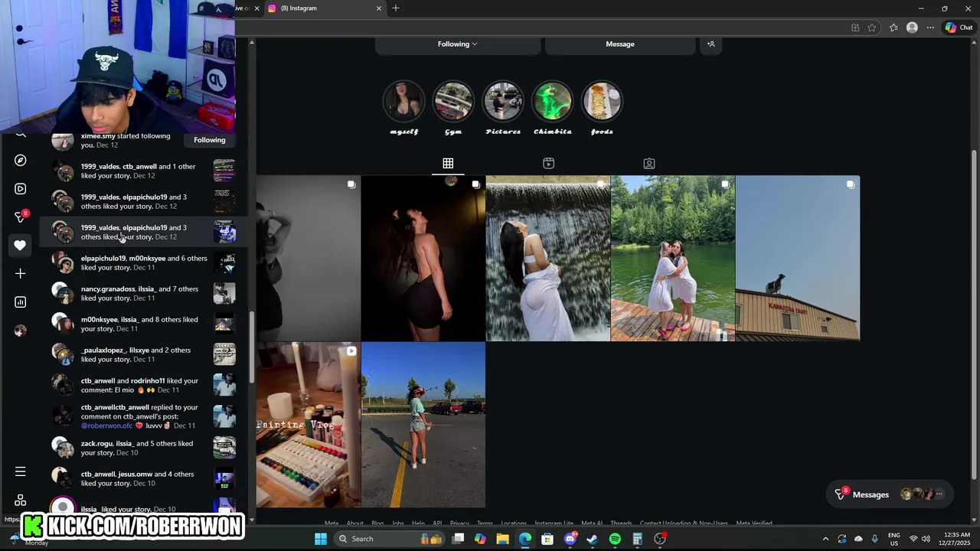This screenshot has height=551, width=980.
Task: Open browser Favorites star icon
Action: (x=871, y=28)
